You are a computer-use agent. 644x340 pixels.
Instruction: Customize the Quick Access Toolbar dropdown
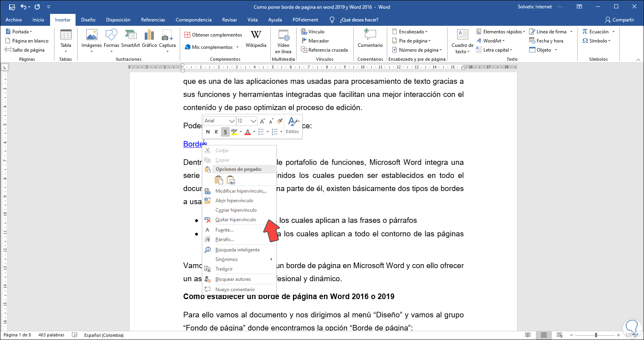tap(49, 7)
